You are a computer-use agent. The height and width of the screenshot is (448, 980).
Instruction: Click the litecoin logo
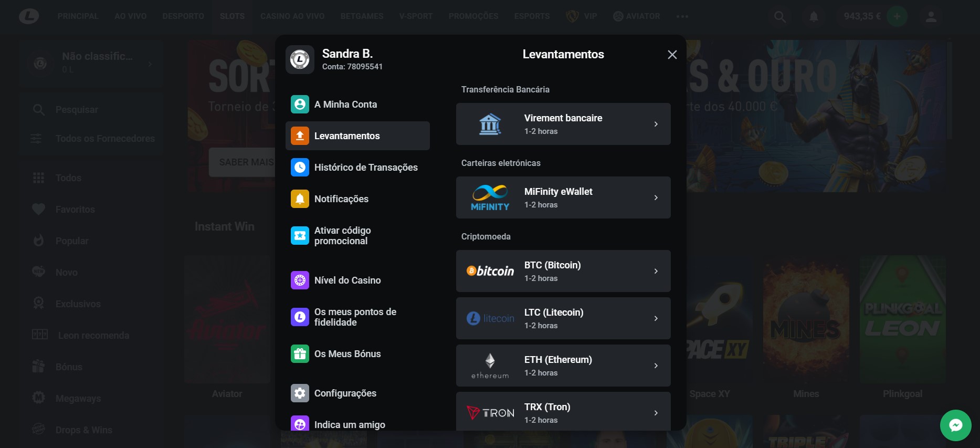point(490,318)
